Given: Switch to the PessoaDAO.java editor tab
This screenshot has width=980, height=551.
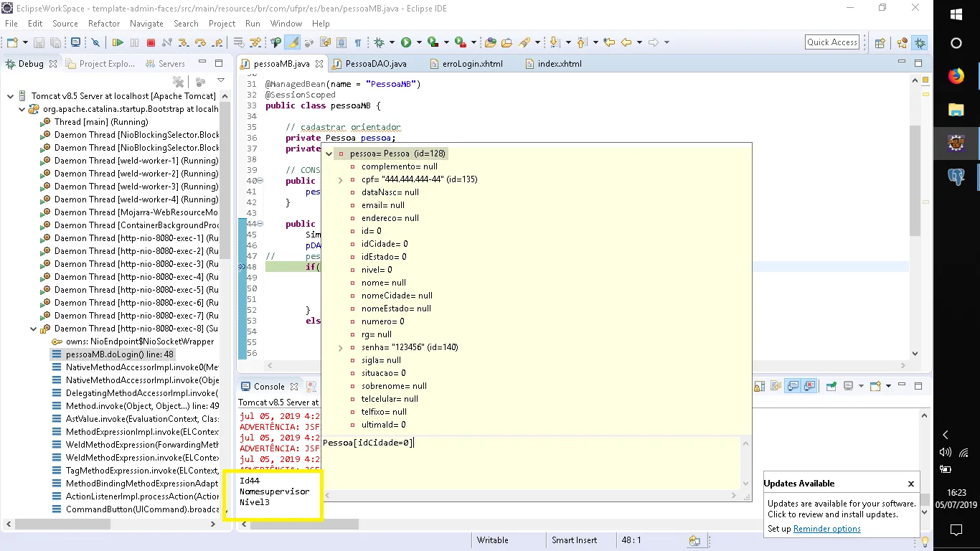Looking at the screenshot, I should click(375, 64).
